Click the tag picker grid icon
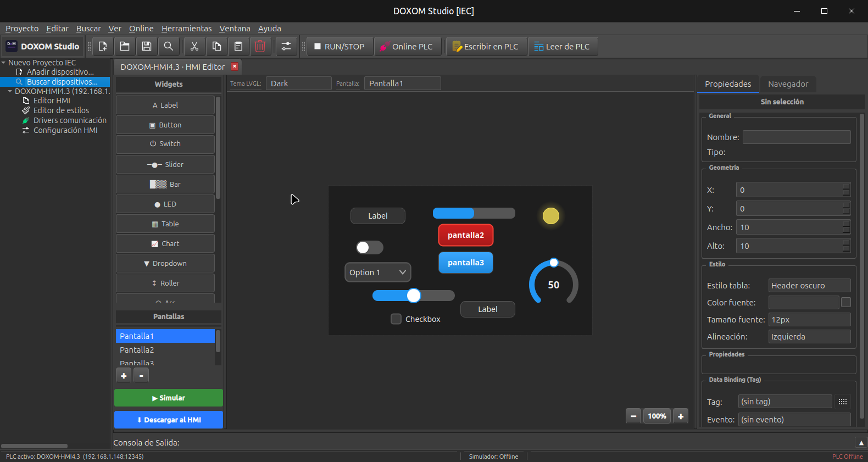Image resolution: width=868 pixels, height=462 pixels. click(843, 402)
